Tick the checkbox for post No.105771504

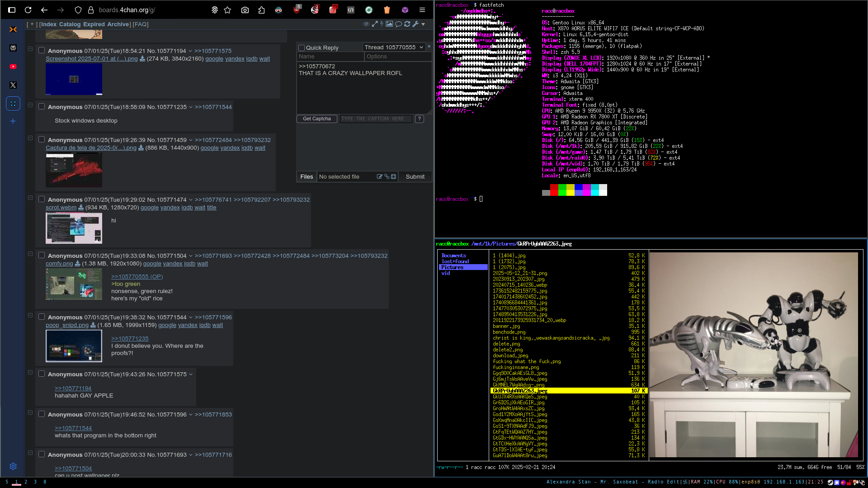point(42,256)
